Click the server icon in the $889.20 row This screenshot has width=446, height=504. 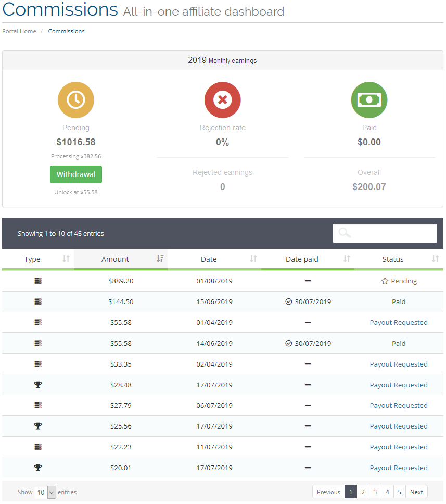click(x=38, y=281)
